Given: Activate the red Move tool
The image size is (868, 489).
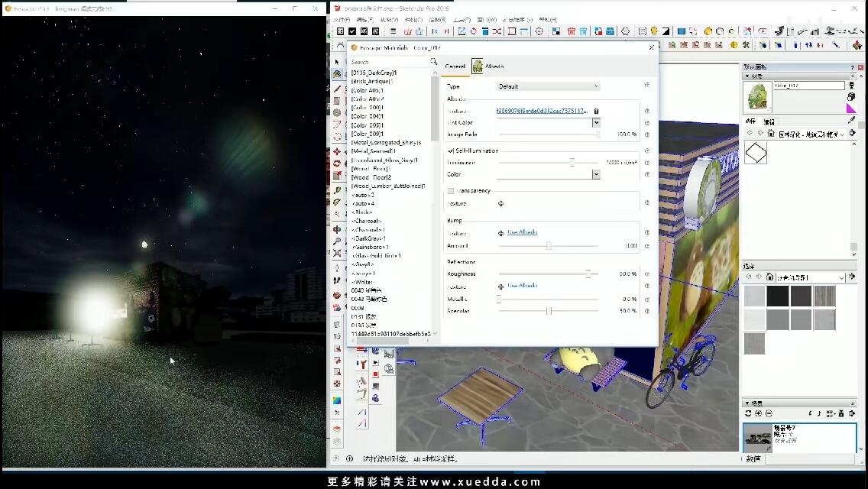Looking at the screenshot, I should coord(337,151).
